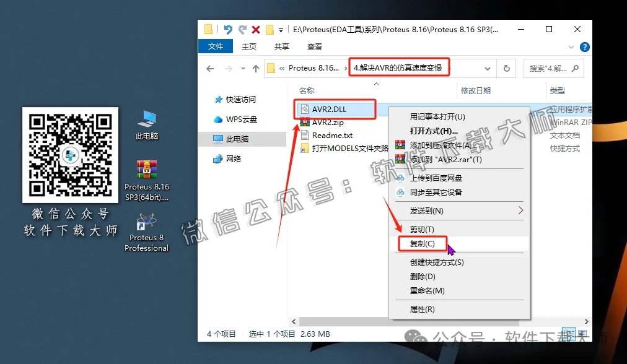Select WPS云盘 in the sidebar
This screenshot has width=627, height=364.
point(240,119)
